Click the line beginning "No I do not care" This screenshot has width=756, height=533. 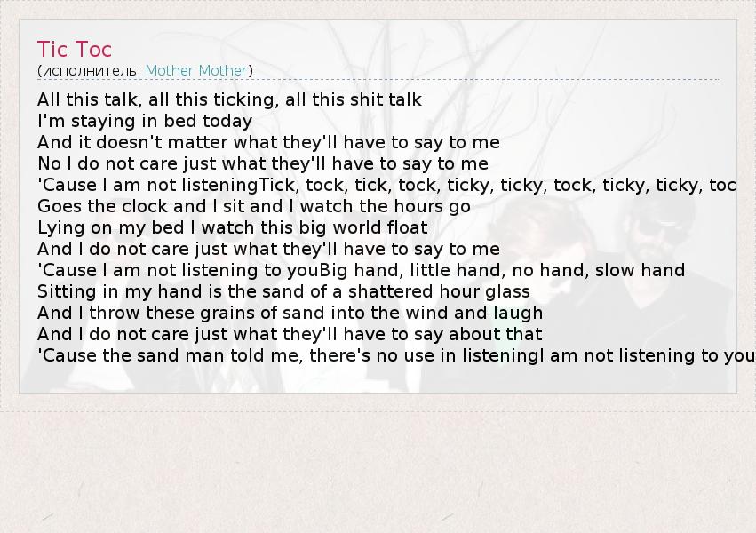[x=263, y=163]
